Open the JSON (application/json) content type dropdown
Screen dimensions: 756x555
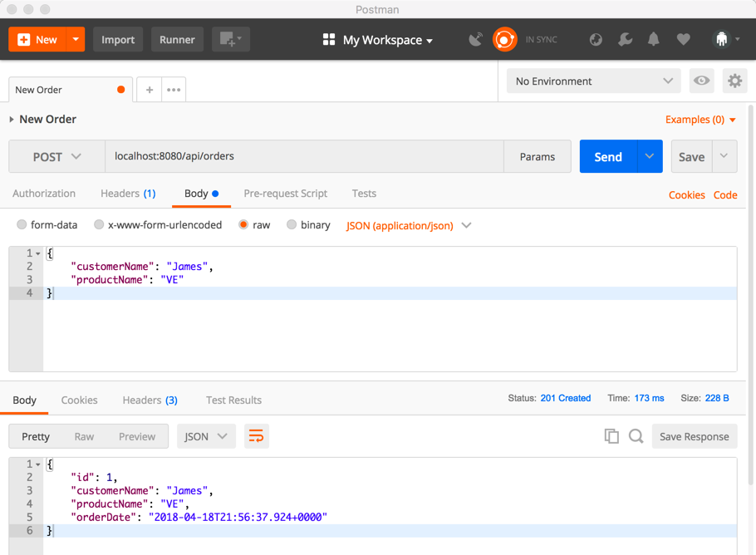pos(409,226)
